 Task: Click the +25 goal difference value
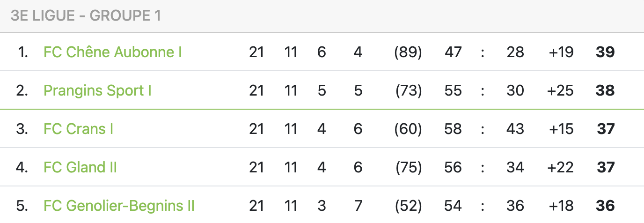tap(560, 90)
